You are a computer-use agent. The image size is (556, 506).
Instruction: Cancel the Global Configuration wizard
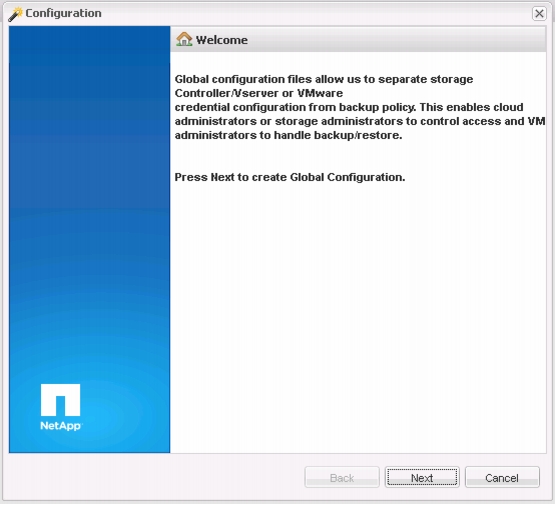tap(502, 477)
